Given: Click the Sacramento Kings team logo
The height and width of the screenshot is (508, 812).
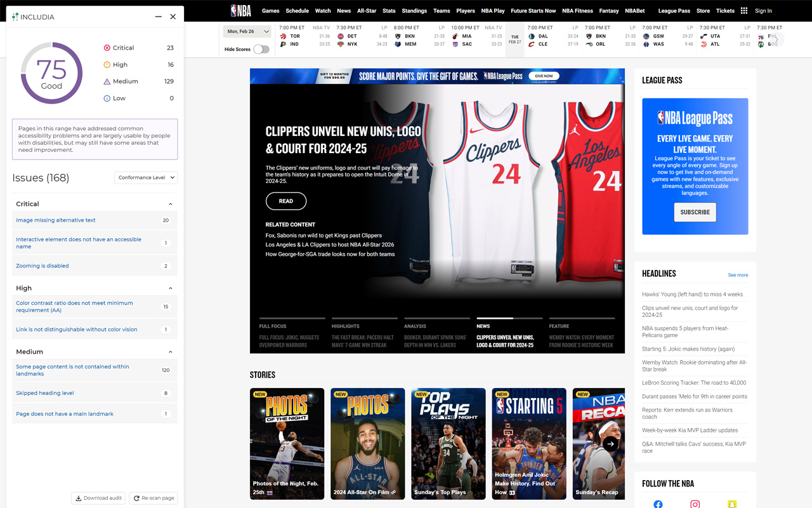Looking at the screenshot, I should pos(455,44).
